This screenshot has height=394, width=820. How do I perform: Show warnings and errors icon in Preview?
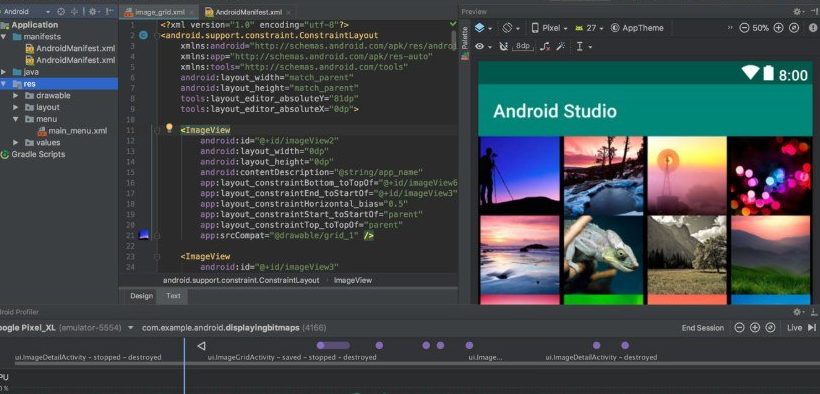click(x=813, y=28)
